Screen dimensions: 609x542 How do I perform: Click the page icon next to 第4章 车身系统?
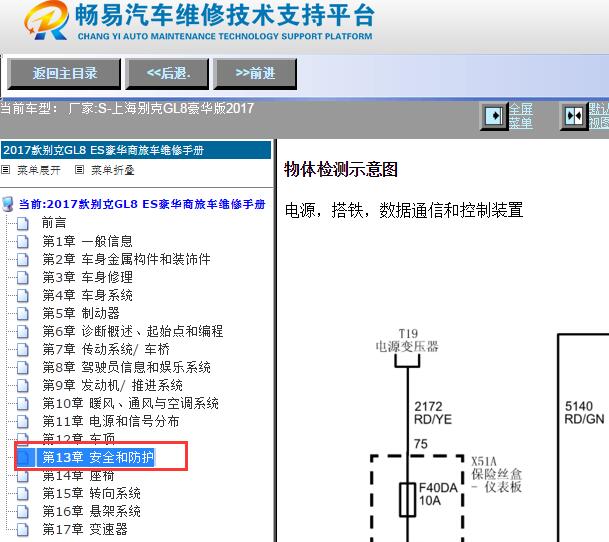click(x=23, y=296)
